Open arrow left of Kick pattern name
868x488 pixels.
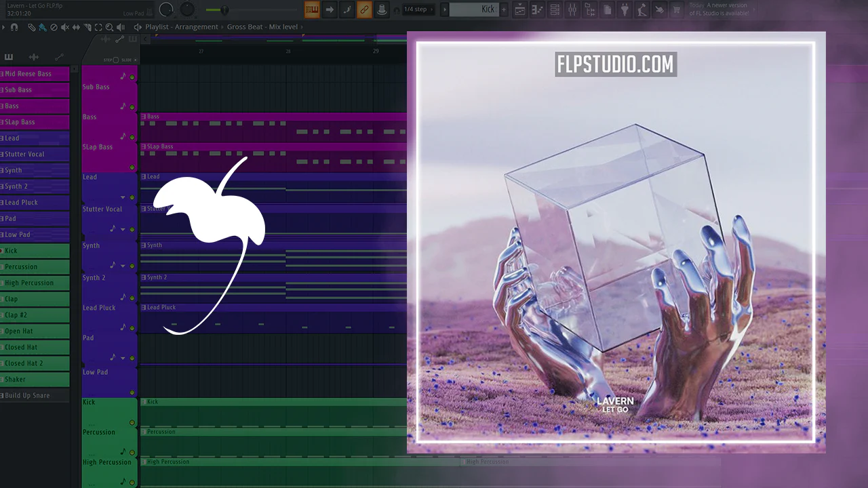tap(445, 9)
